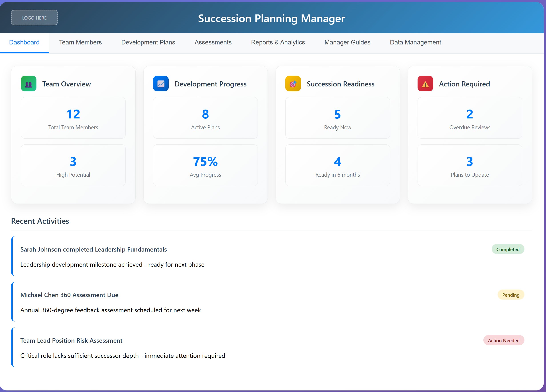
Task: Click the Team Overview people icon
Action: [x=28, y=84]
